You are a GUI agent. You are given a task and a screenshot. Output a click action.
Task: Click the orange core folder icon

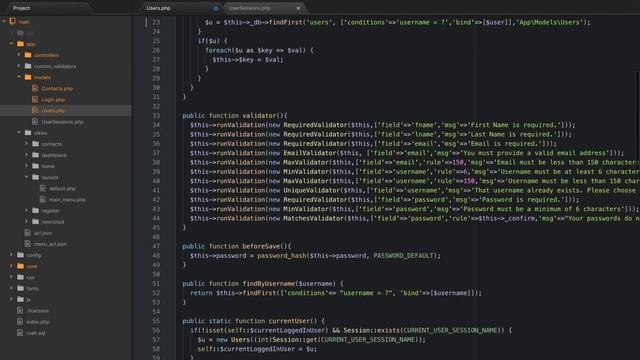(x=20, y=266)
